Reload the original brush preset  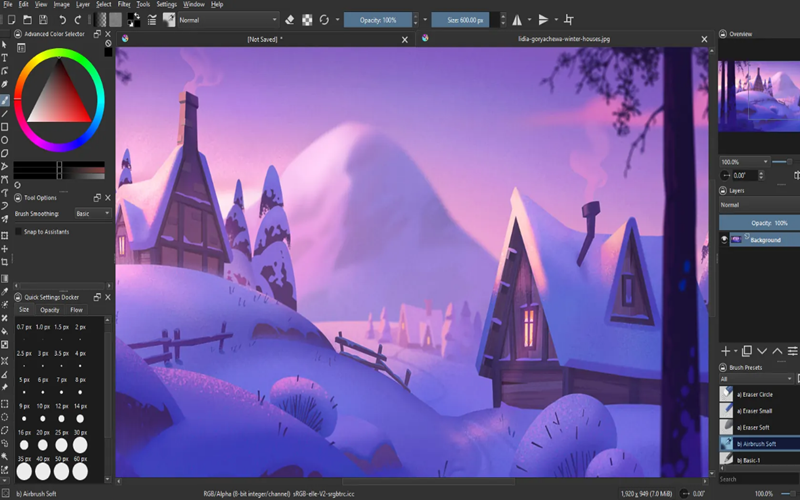(324, 20)
